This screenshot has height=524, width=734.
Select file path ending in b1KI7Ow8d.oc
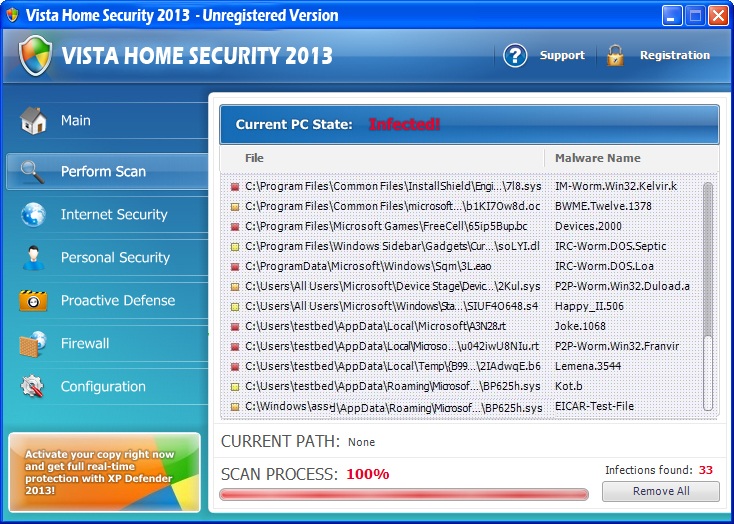392,206
